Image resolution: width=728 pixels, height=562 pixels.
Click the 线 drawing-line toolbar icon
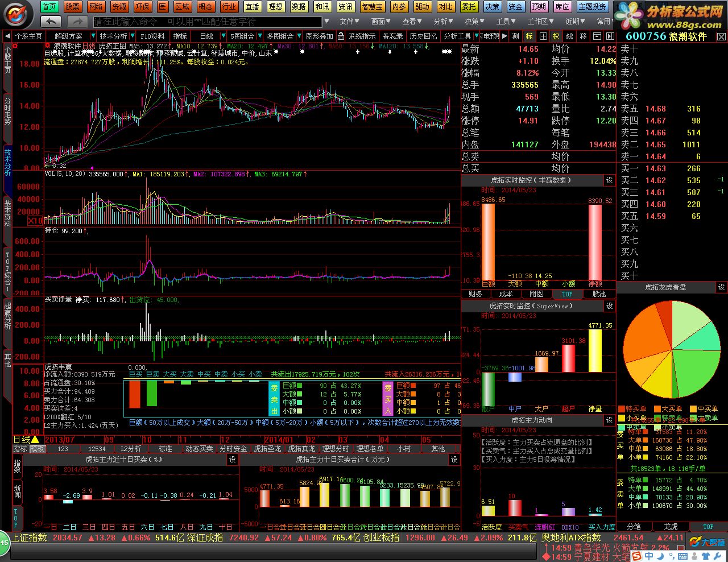click(x=570, y=36)
